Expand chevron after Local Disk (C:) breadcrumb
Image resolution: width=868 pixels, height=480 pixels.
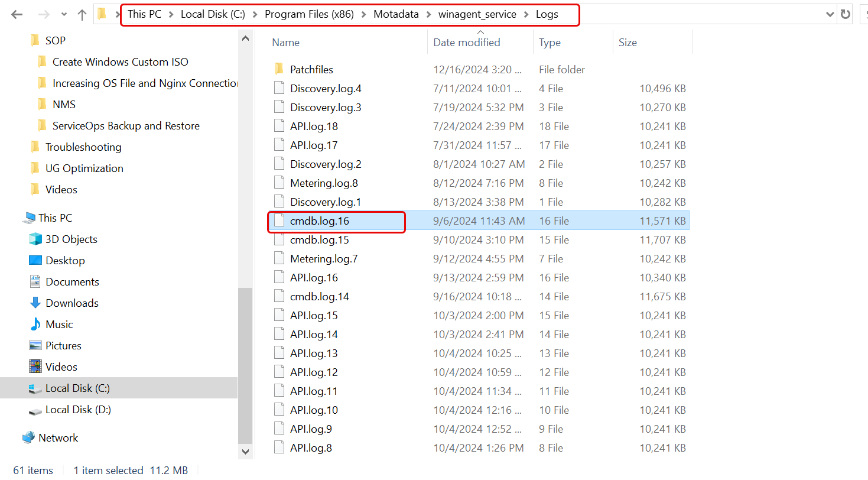(255, 14)
